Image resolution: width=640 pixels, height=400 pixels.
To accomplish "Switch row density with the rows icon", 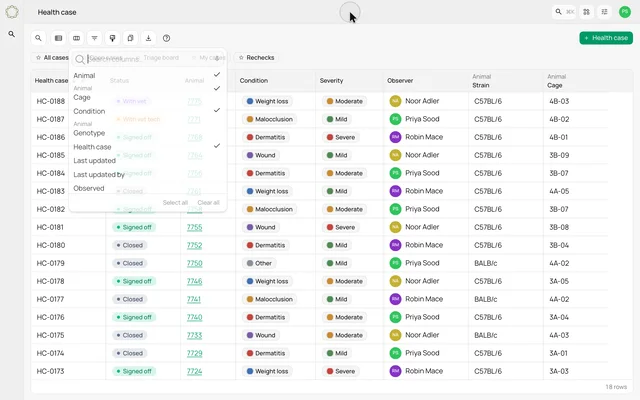I will (x=58, y=38).
